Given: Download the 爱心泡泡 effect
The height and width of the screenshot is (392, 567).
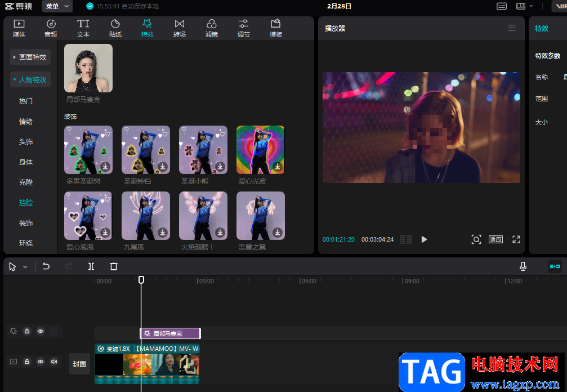Looking at the screenshot, I should pos(105,232).
